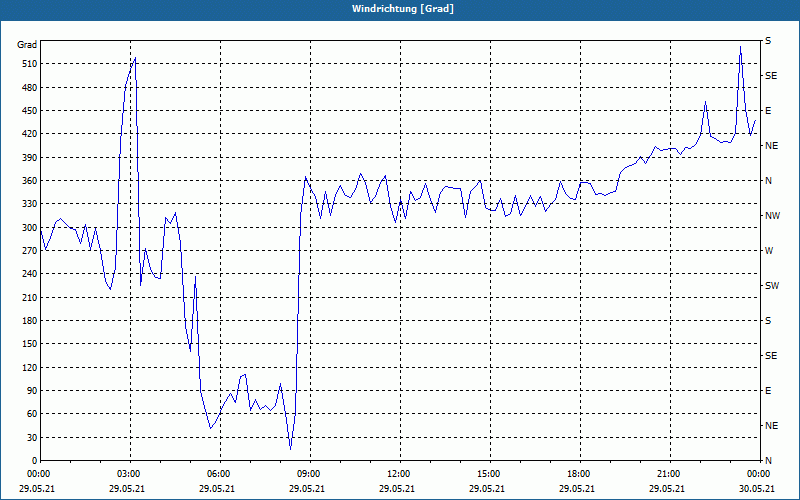Select the 480 value on the degree axis
Image resolution: width=800 pixels, height=500 pixels.
[30, 87]
